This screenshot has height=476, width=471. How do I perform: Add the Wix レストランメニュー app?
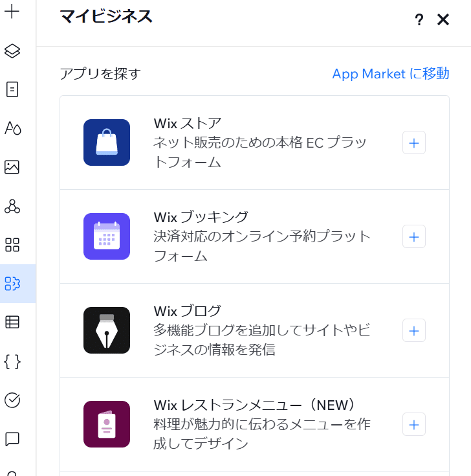tap(414, 424)
